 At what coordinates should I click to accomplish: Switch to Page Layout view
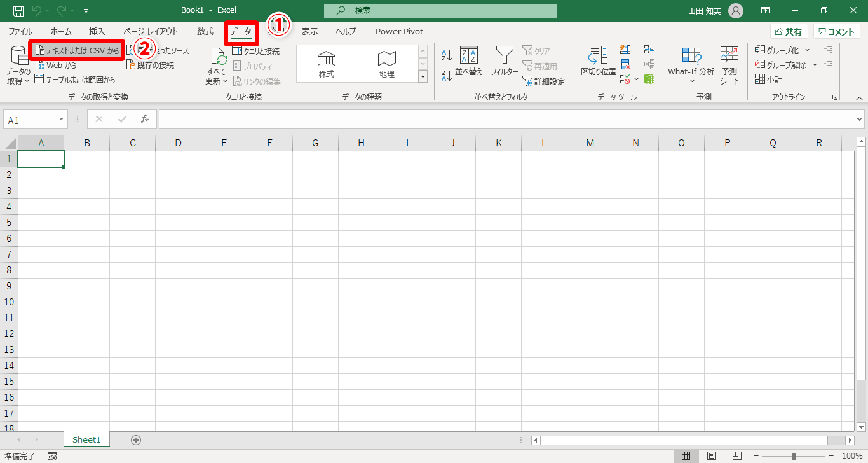point(712,456)
